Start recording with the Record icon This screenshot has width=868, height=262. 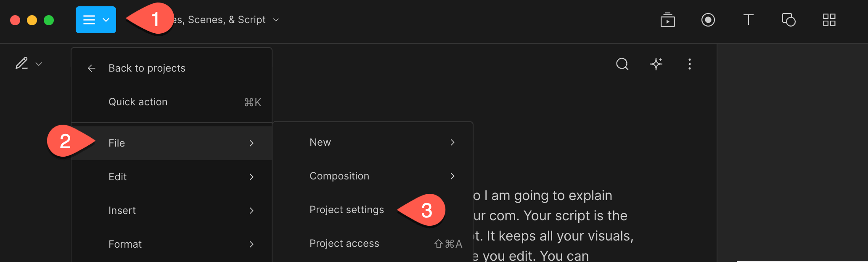pyautogui.click(x=708, y=20)
